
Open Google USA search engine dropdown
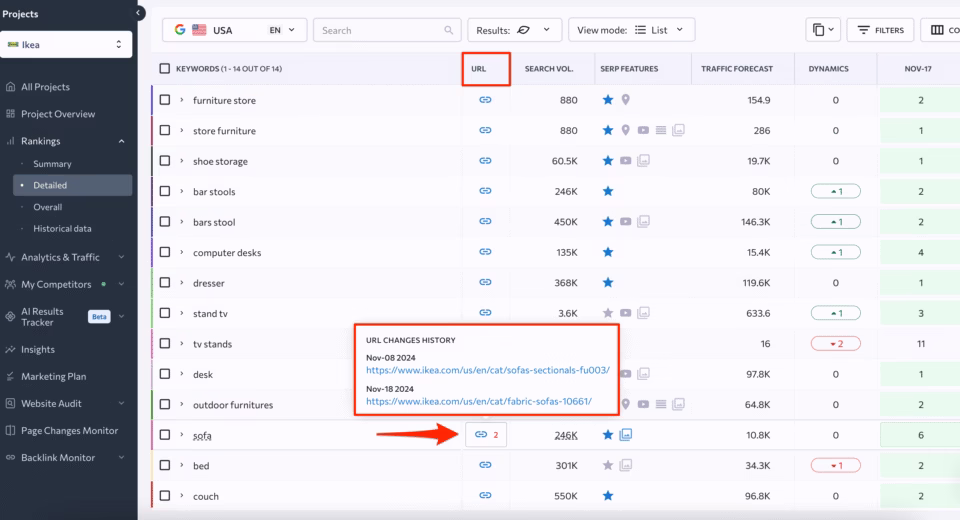coord(234,30)
